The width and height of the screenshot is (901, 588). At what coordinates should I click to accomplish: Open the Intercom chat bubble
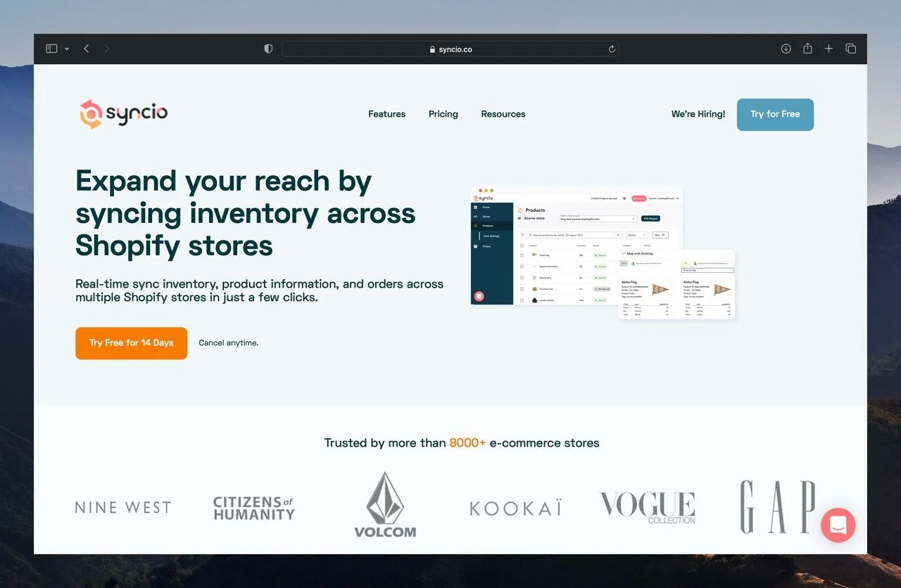[x=838, y=525]
